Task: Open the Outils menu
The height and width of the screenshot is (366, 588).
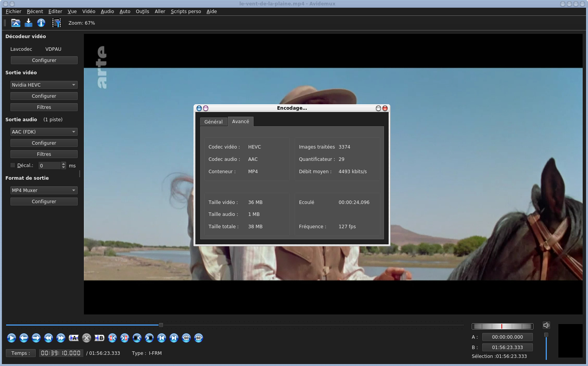Action: [142, 12]
